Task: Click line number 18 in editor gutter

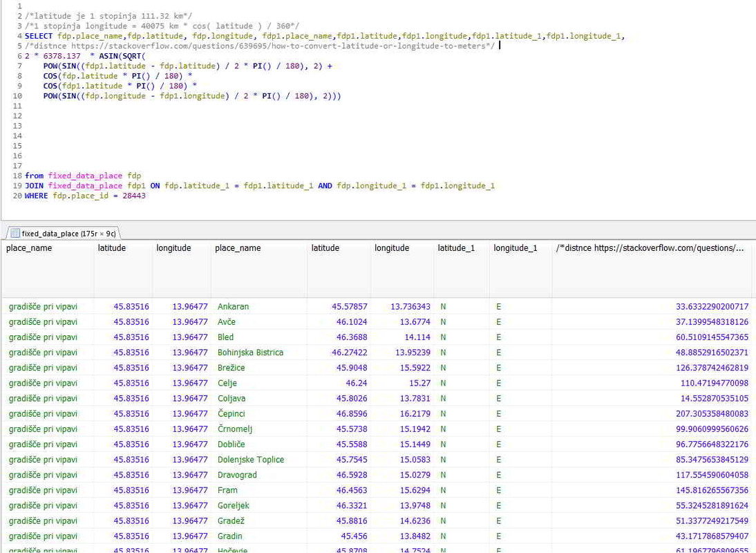Action: [17, 176]
